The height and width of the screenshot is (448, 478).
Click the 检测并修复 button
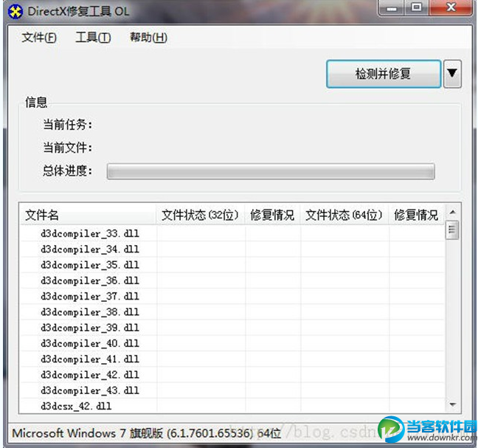click(384, 74)
